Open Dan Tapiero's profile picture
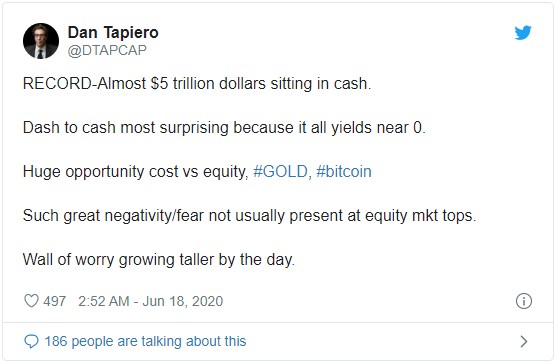Image resolution: width=556 pixels, height=364 pixels. tap(41, 41)
